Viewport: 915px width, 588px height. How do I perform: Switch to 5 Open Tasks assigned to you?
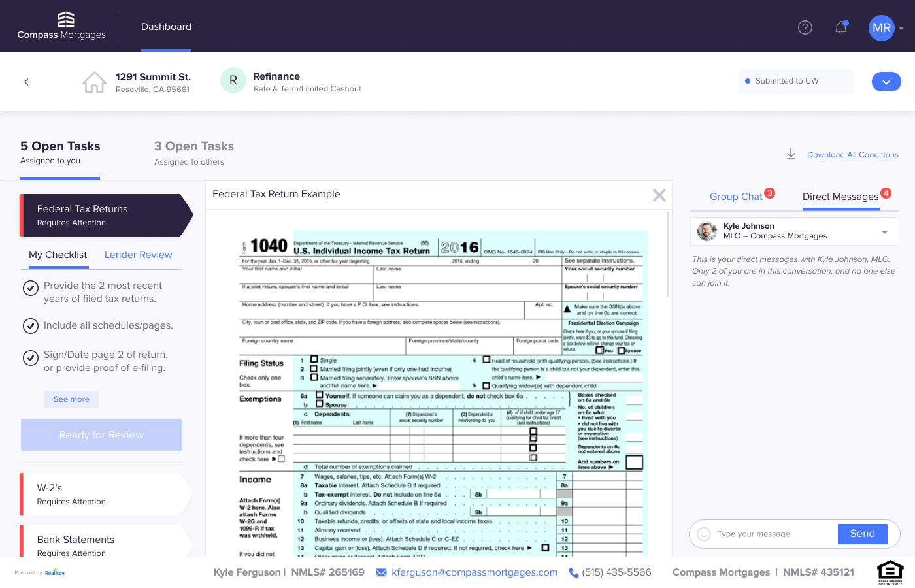pos(60,153)
